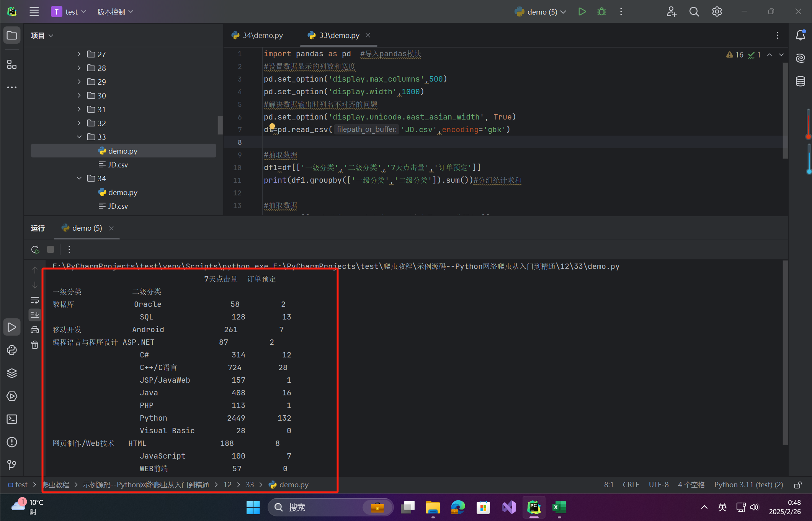The image size is (812, 521).
Task: Expand folder 30 in the project tree
Action: point(79,96)
